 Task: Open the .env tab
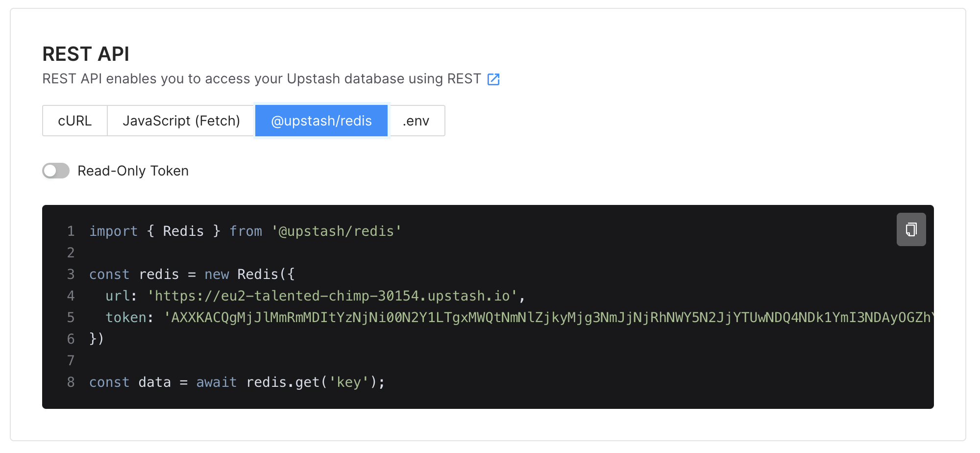[416, 121]
